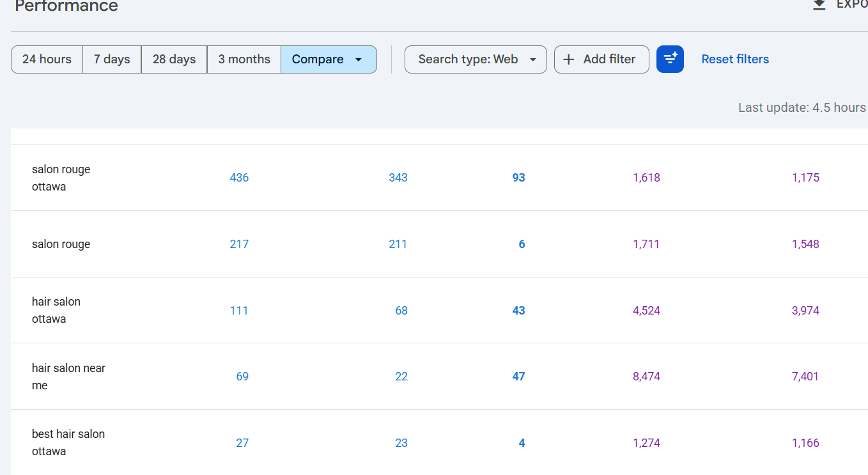Select the hair salon ottawa query
This screenshot has height=475, width=868.
[x=56, y=310]
